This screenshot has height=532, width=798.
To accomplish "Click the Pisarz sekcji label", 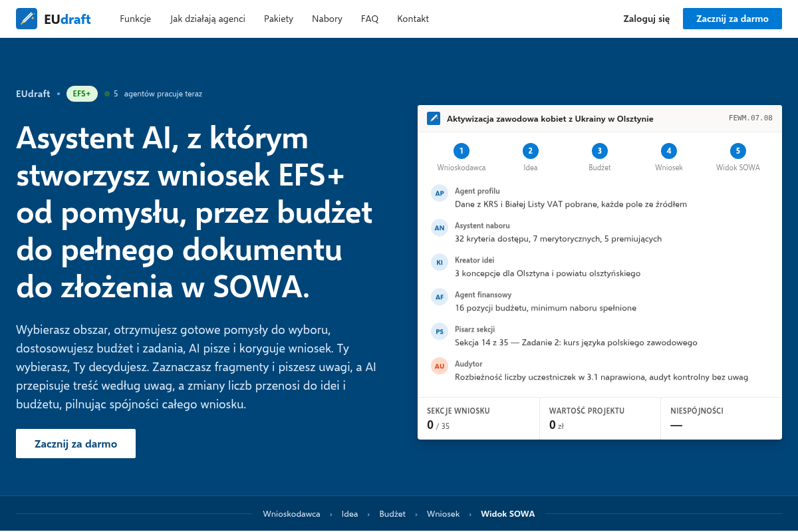I will [x=475, y=329].
